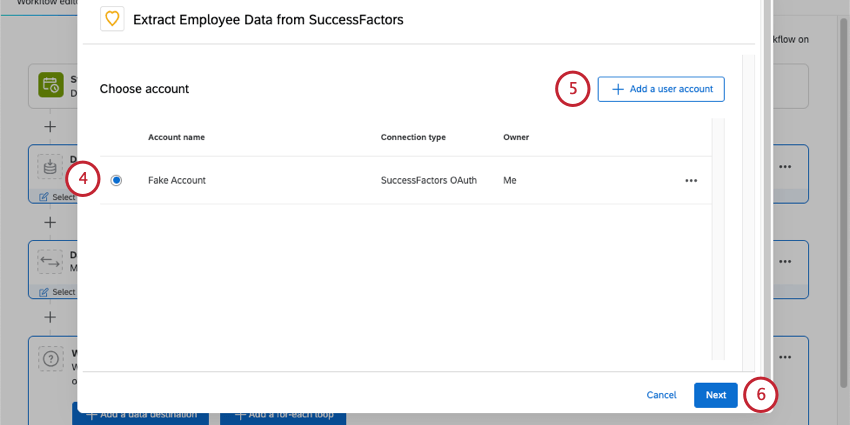Click the Account name column header

(x=176, y=137)
